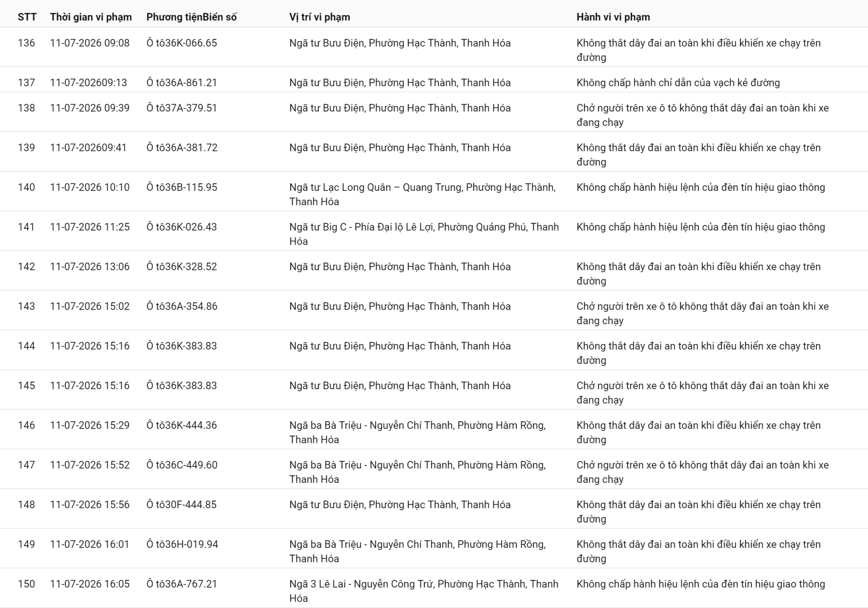868x608 pixels.
Task: Select plate 30F-444.85 entry
Action: click(182, 504)
